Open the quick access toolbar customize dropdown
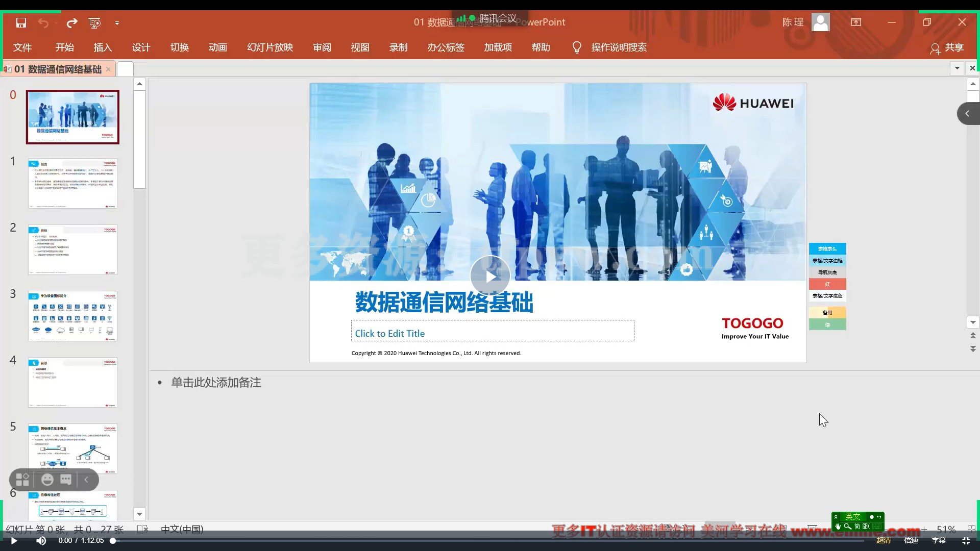This screenshot has height=551, width=980. click(x=117, y=23)
